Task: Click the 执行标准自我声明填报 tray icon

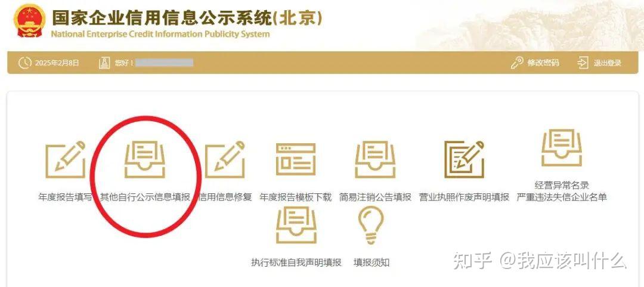Action: (296, 225)
